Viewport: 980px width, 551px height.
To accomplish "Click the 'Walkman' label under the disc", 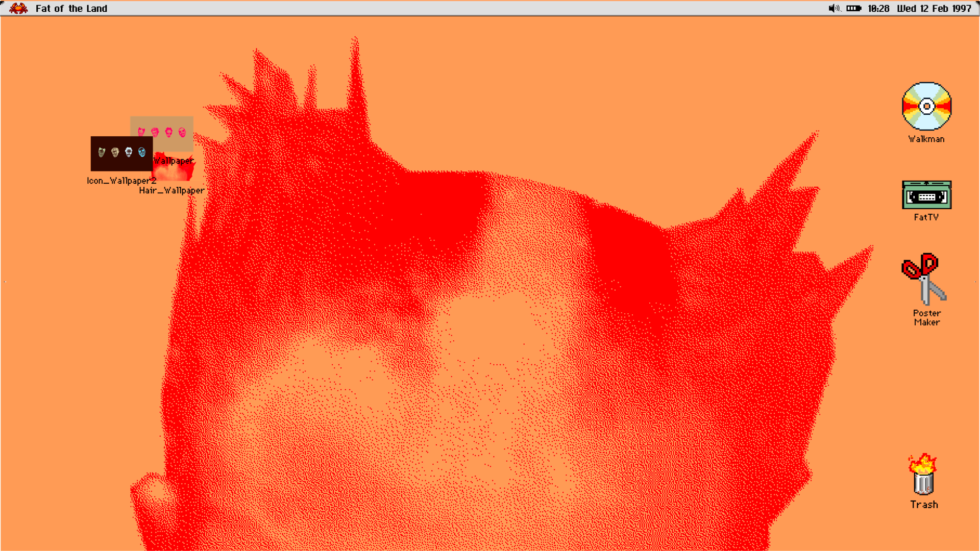I will click(x=926, y=139).
